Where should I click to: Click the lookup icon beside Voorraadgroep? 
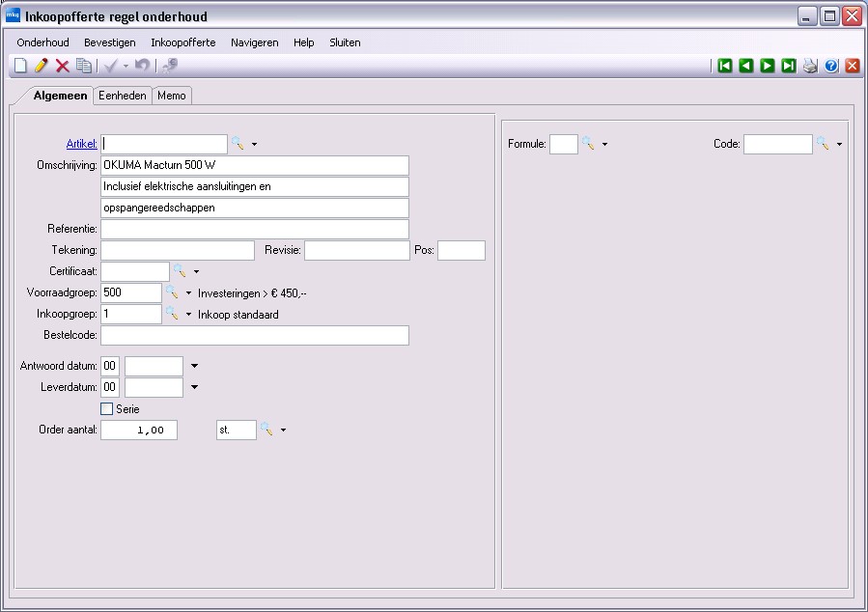(172, 292)
